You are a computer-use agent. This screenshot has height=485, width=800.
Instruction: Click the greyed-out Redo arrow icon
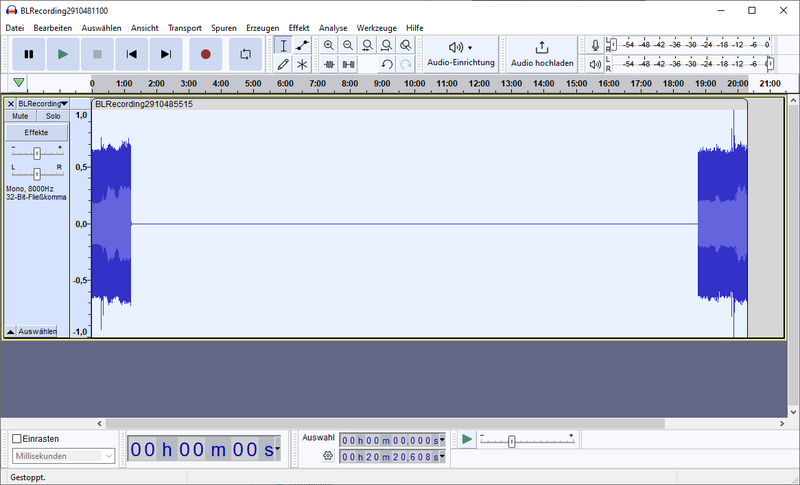coord(405,64)
